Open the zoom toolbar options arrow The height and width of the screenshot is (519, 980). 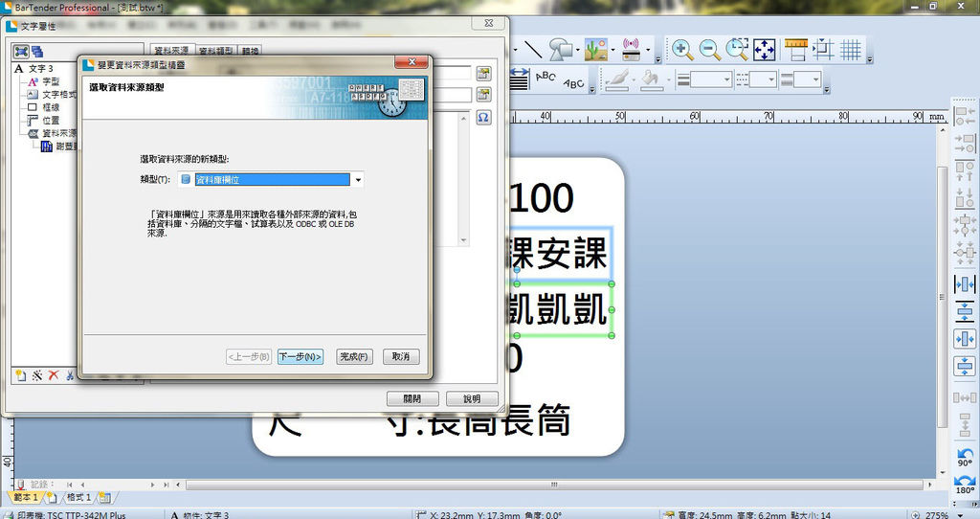click(869, 60)
